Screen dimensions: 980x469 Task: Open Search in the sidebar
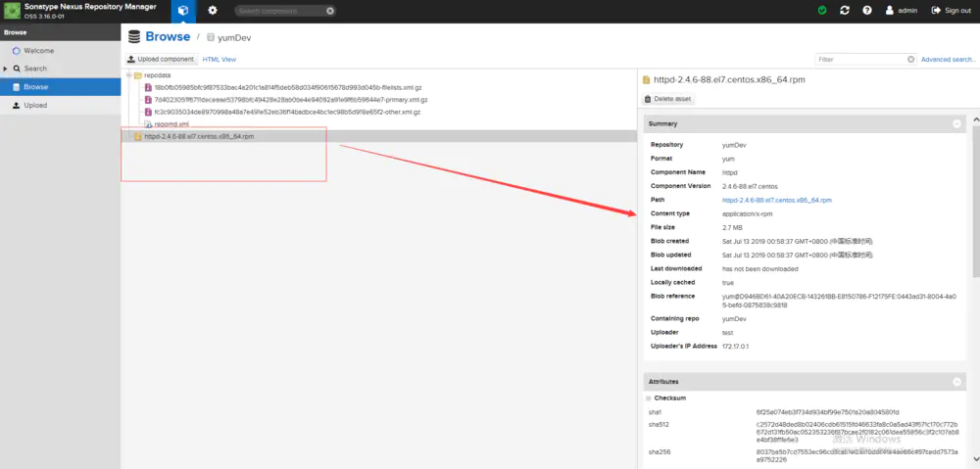point(35,69)
